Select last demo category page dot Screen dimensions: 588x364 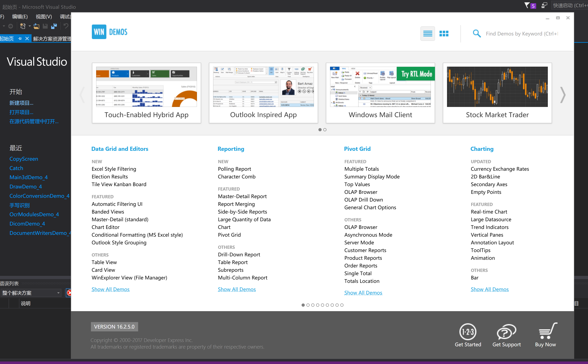[x=342, y=305]
